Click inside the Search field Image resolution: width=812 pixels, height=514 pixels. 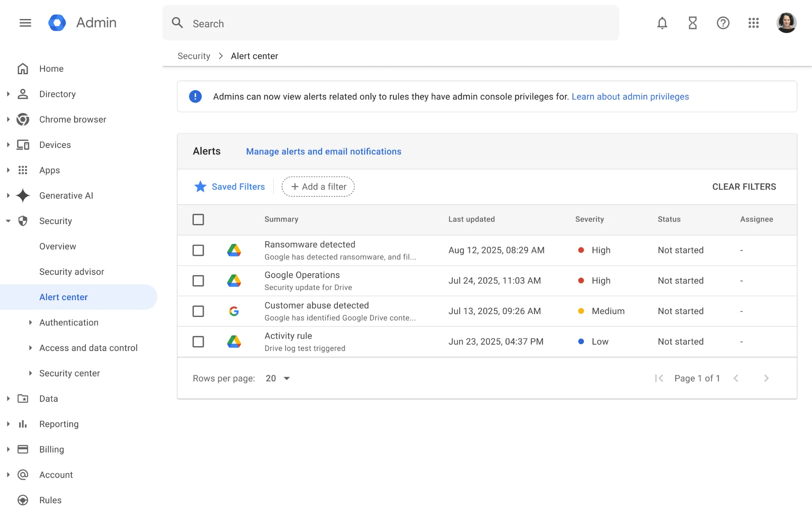[357, 23]
